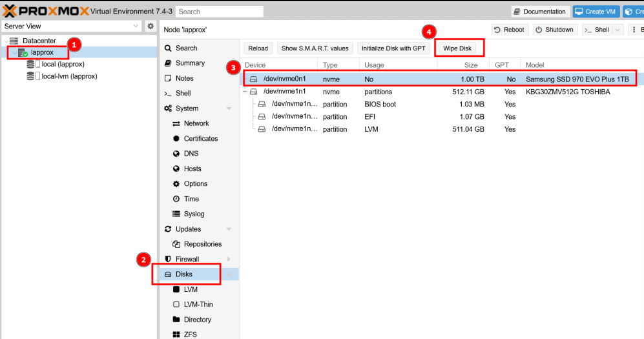Screen dimensions: 644x339
Task: Open the Disks menu item
Action: pyautogui.click(x=184, y=274)
